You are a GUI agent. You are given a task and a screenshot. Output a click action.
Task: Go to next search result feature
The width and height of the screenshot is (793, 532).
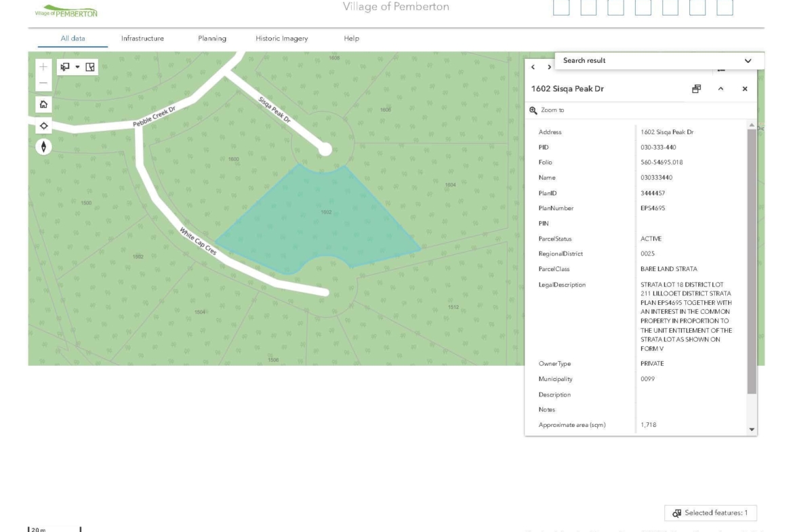[x=546, y=67]
